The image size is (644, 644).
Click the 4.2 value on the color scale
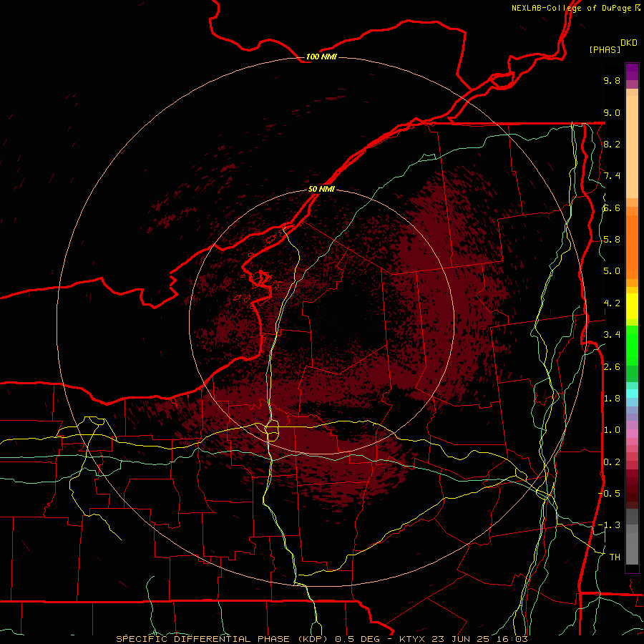(x=612, y=303)
